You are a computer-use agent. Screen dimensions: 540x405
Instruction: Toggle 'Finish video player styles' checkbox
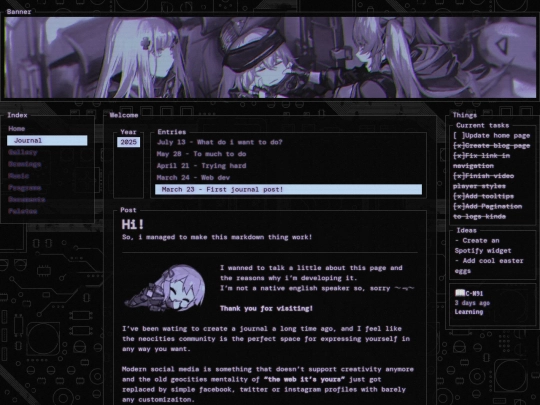459,176
